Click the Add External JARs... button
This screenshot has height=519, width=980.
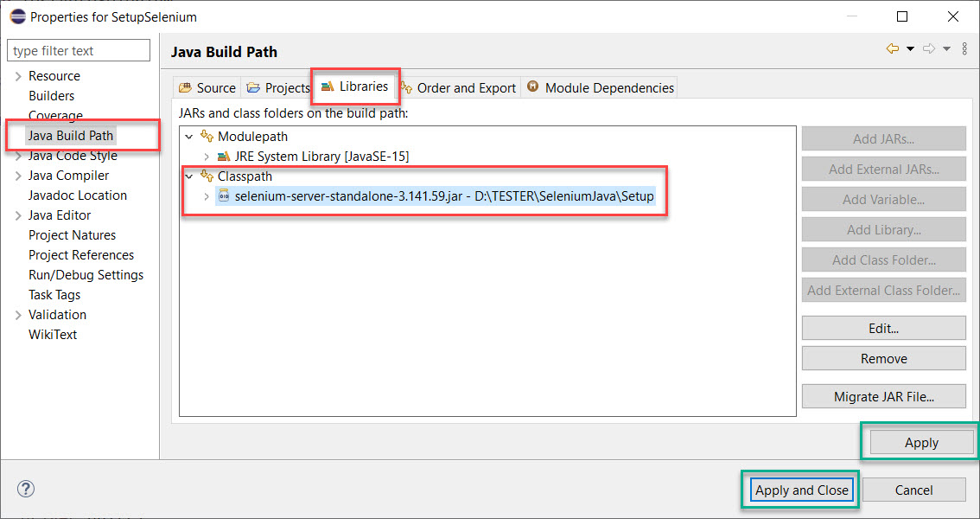(x=884, y=169)
